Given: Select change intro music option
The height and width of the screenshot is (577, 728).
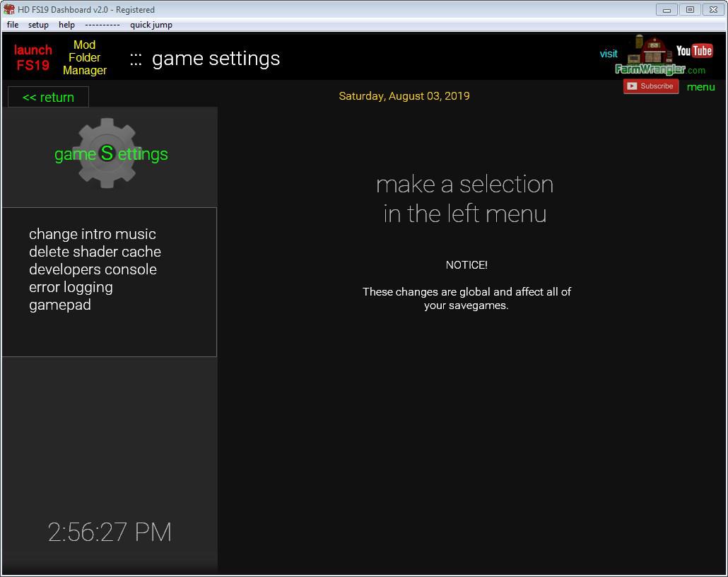Looking at the screenshot, I should [92, 234].
